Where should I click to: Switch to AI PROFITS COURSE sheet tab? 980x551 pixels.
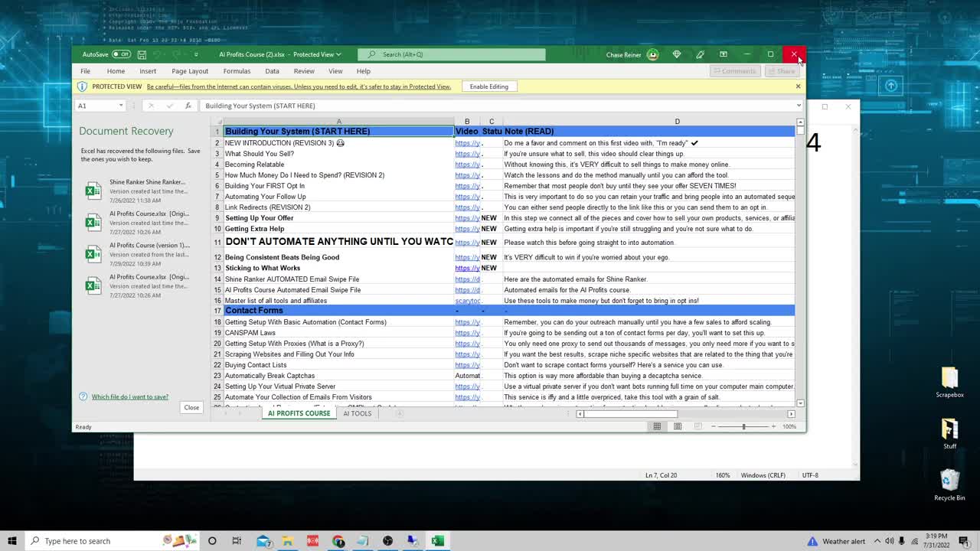(299, 413)
